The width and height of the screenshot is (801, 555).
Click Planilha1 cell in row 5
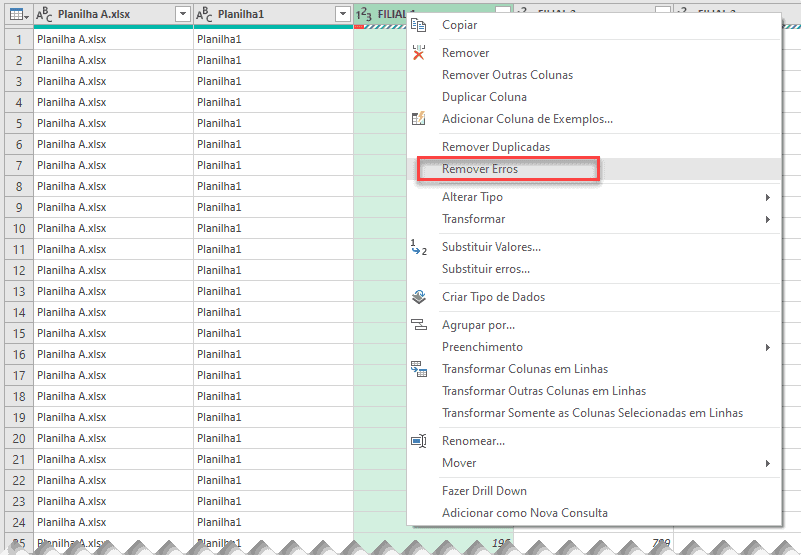click(273, 123)
